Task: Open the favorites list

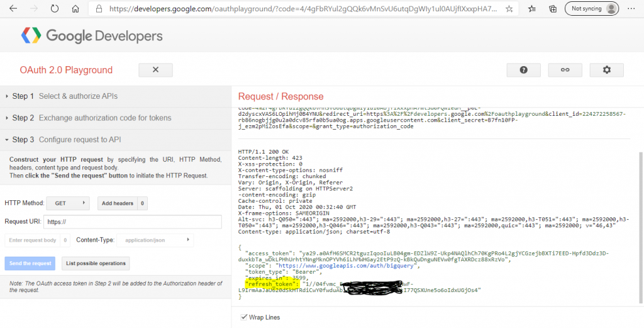Action: [532, 9]
